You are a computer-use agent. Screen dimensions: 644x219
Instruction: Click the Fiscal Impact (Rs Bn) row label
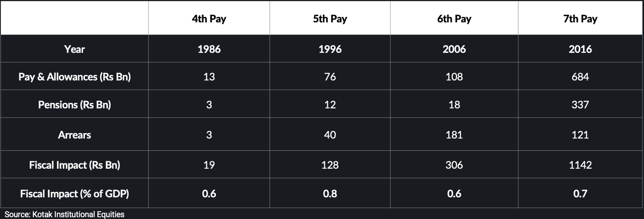tap(74, 165)
